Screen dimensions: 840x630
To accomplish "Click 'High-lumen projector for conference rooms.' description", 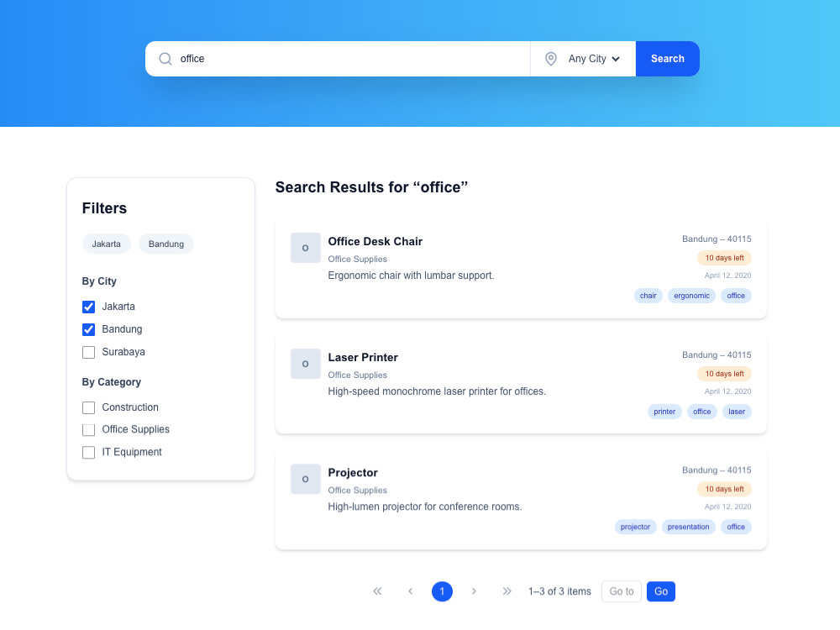I will (425, 507).
